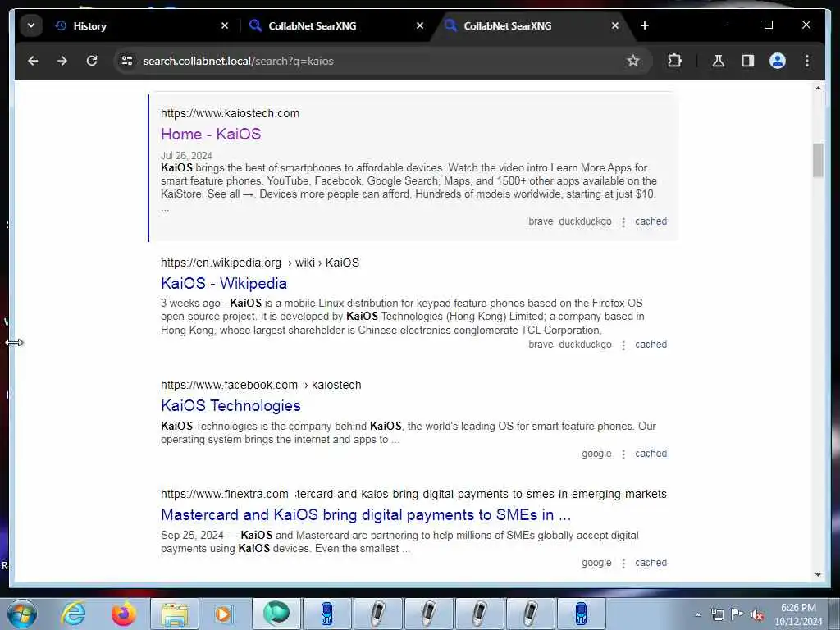Open the 'KaiOS - Wikipedia' result

click(224, 283)
